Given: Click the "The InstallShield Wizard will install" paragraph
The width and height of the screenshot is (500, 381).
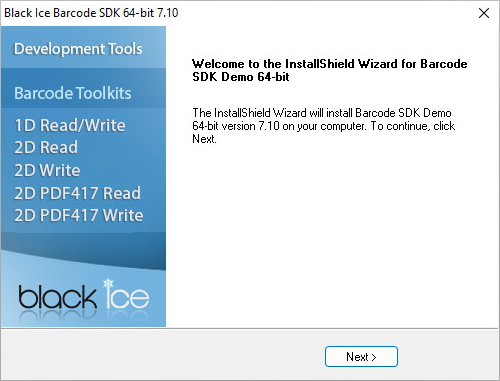Looking at the screenshot, I should point(324,126).
